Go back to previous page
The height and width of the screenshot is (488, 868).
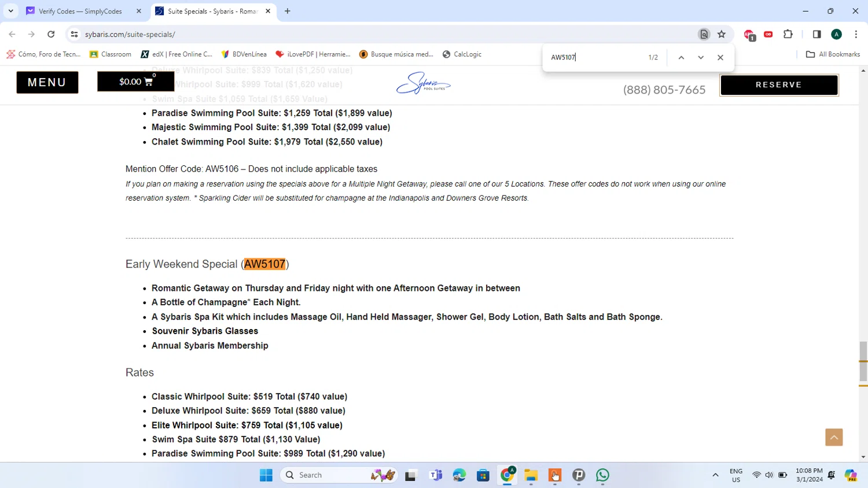(12, 34)
